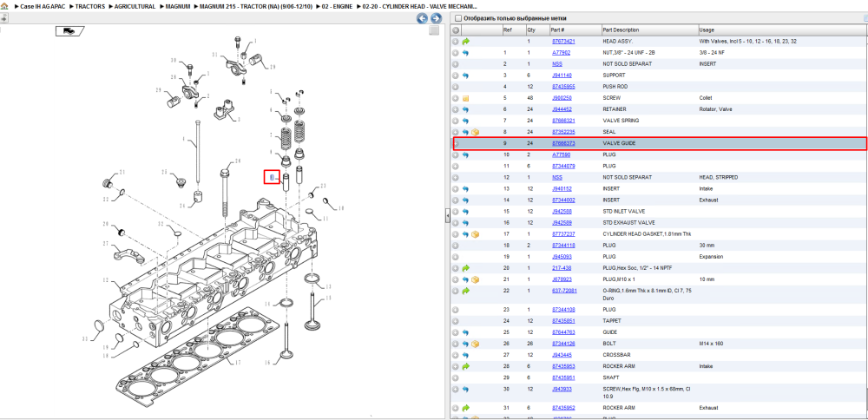Viewport: 868px width, 420px height.
Task: Click green arrow icon in 217-438 PLUG row
Action: (465, 268)
